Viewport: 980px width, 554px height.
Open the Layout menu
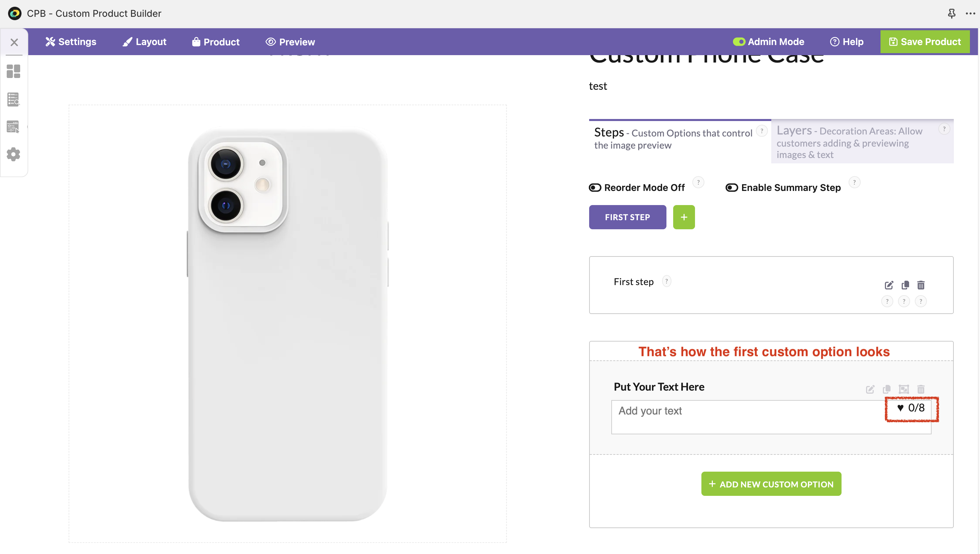click(x=145, y=42)
